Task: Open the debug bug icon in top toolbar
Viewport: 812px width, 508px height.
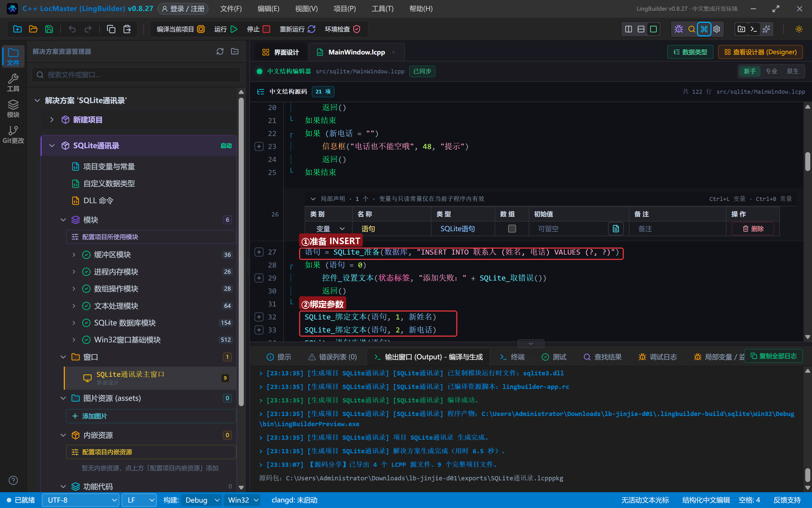Action: tap(679, 29)
